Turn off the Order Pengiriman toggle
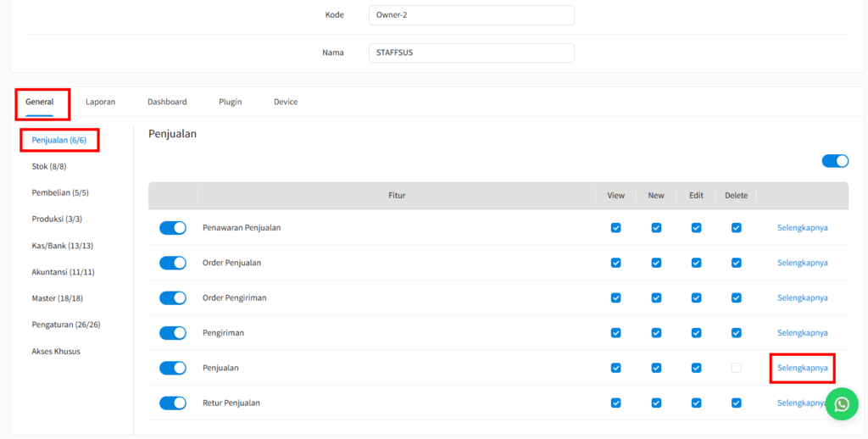This screenshot has height=439, width=868. (173, 297)
